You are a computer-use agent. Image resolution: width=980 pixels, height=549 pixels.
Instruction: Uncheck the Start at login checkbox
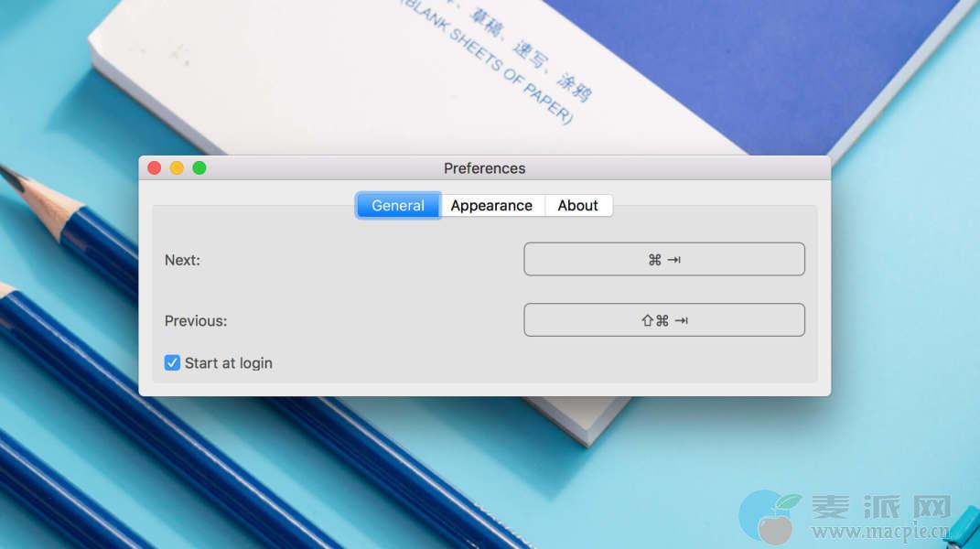[172, 363]
